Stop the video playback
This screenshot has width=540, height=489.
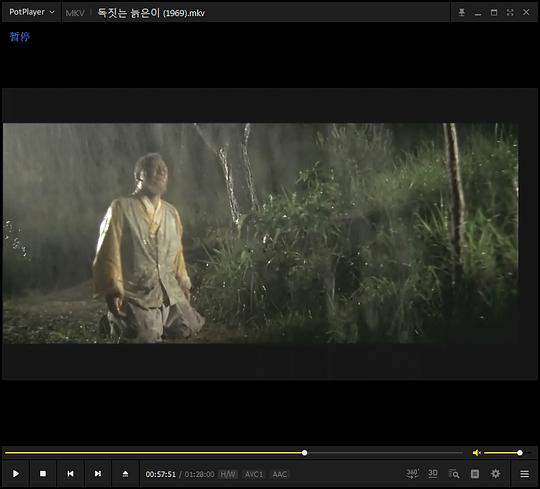[x=43, y=474]
